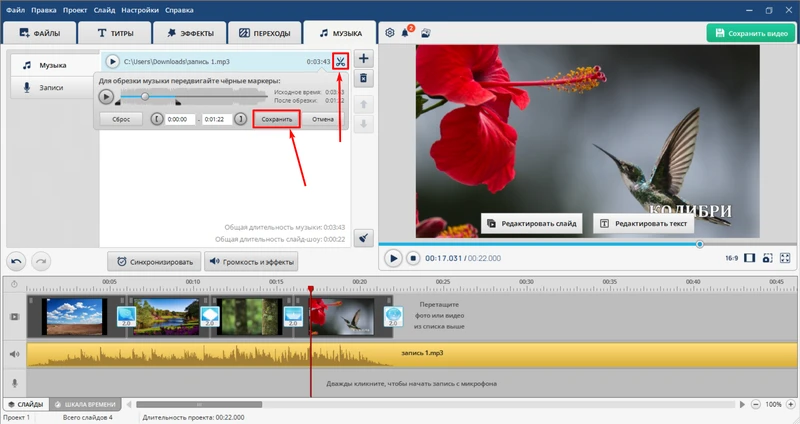This screenshot has width=800, height=424.
Task: Open the Проект menu
Action: pyautogui.click(x=74, y=9)
